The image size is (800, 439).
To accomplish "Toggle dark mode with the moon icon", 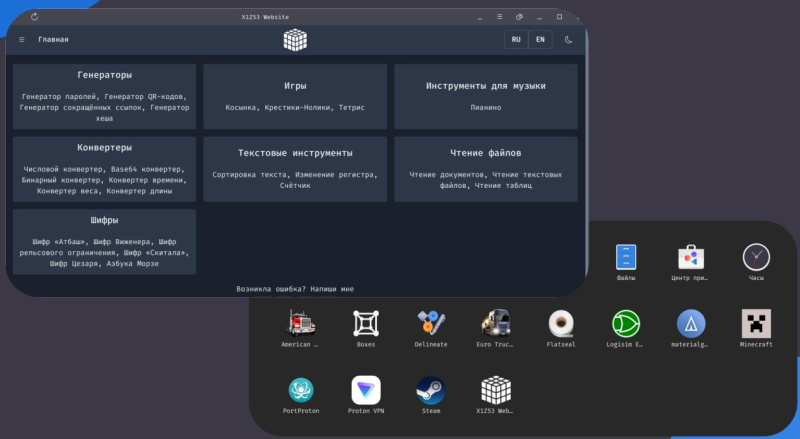I will coord(569,40).
